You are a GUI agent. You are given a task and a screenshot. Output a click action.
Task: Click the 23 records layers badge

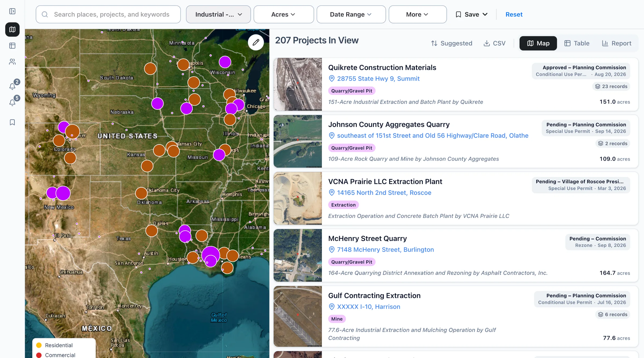pos(611,86)
